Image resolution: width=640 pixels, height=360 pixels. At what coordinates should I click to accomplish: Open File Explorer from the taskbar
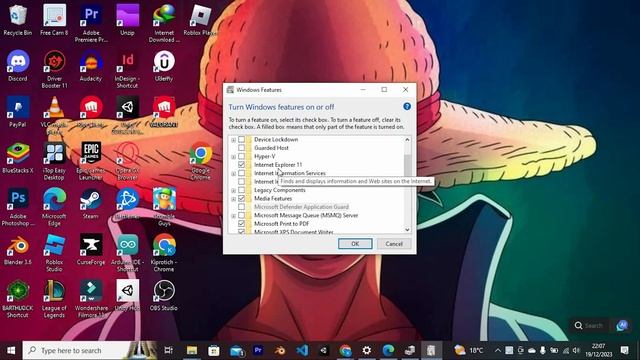click(x=192, y=350)
